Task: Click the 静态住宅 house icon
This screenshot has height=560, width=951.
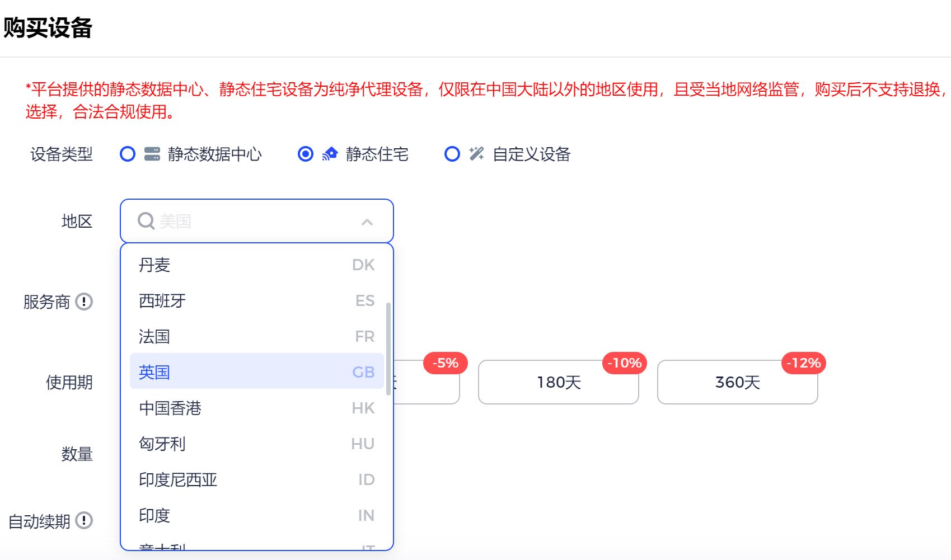Action: 330,154
